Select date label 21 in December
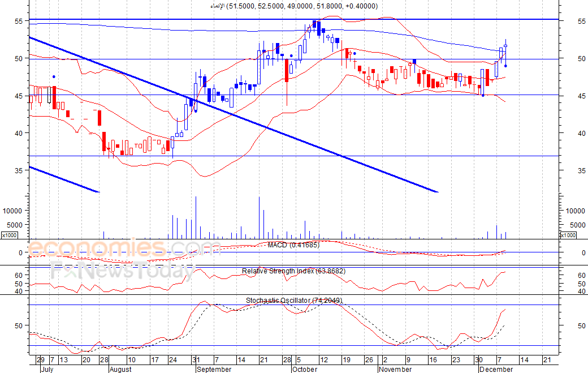588x373 pixels. click(x=547, y=360)
